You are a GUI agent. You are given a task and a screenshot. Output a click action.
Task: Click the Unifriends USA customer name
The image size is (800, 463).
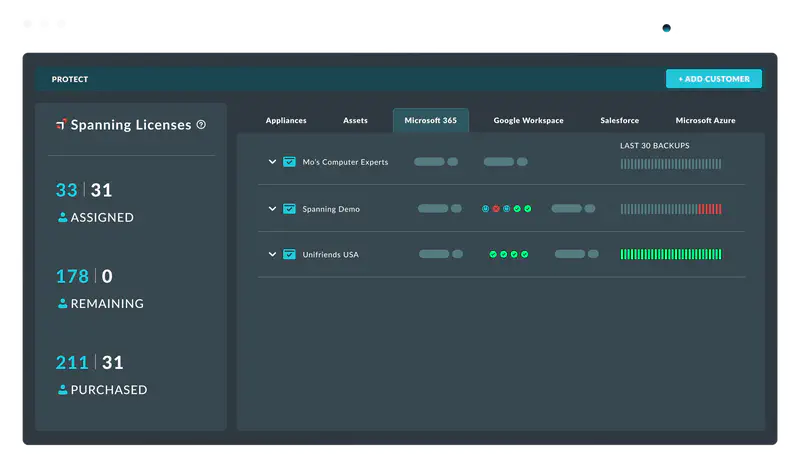[330, 254]
